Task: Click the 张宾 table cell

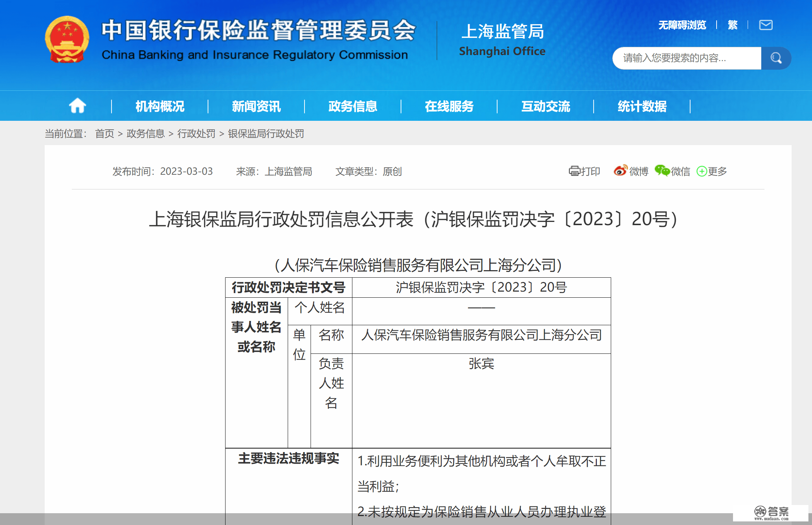Action: pyautogui.click(x=481, y=401)
